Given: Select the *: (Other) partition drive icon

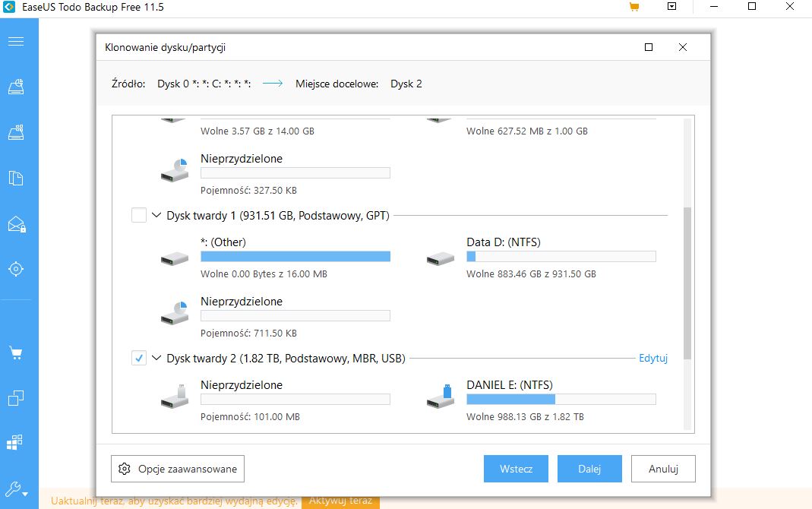Looking at the screenshot, I should (175, 258).
